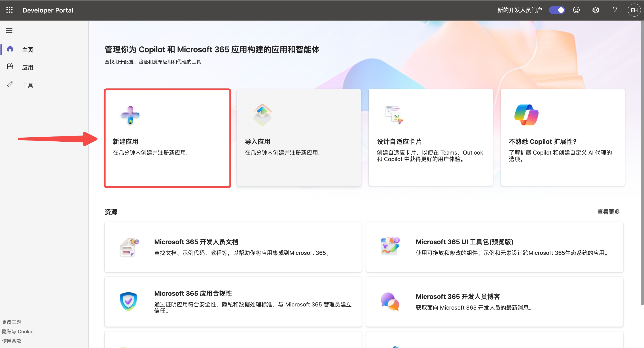Screen dimensions: 644x348
Task: Open Microsoft 365 应用合规性 resource
Action: (x=233, y=302)
